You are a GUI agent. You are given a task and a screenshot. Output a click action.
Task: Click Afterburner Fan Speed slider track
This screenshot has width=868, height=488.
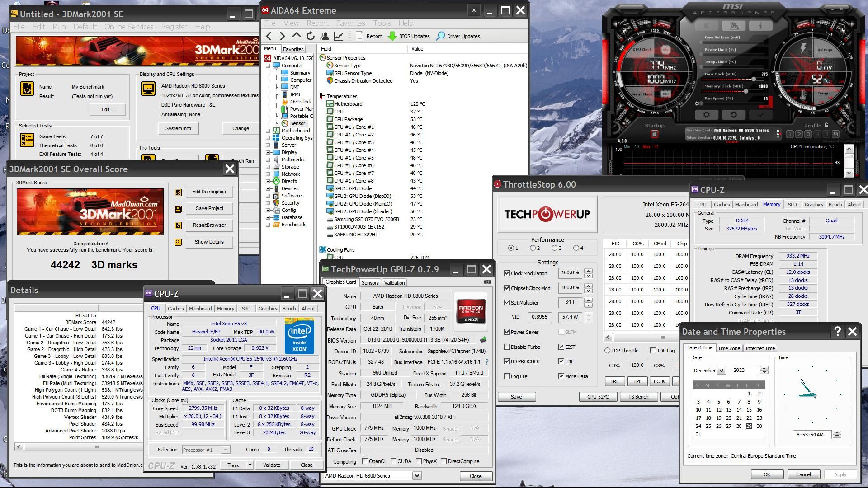732,103
